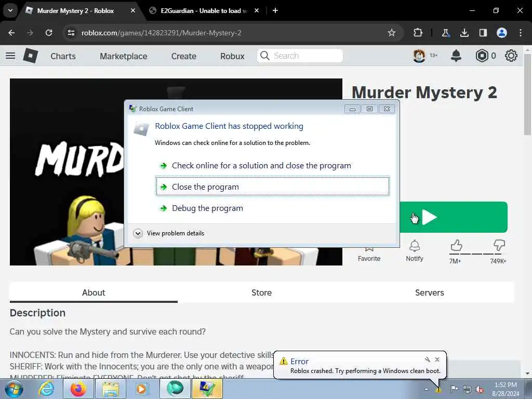The image size is (532, 399).
Task: Select the About tab
Action: [x=94, y=292]
